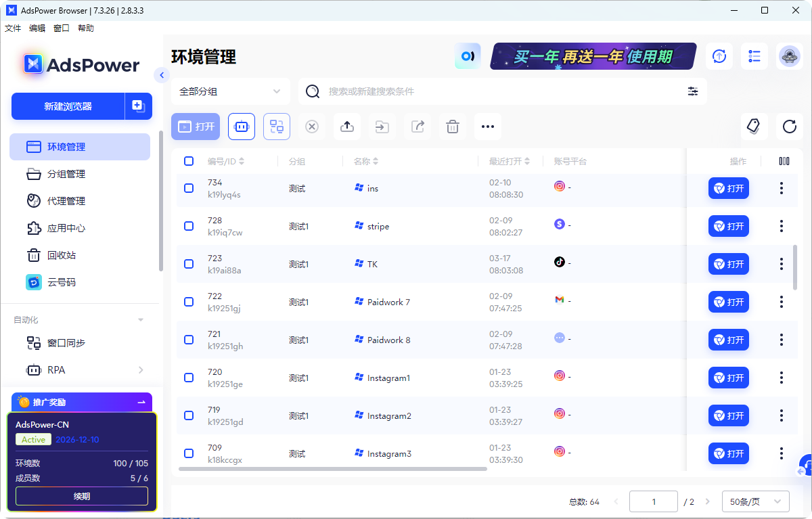This screenshot has width=812, height=519.
Task: Open the 窗口 menu in menu bar
Action: pyautogui.click(x=61, y=28)
